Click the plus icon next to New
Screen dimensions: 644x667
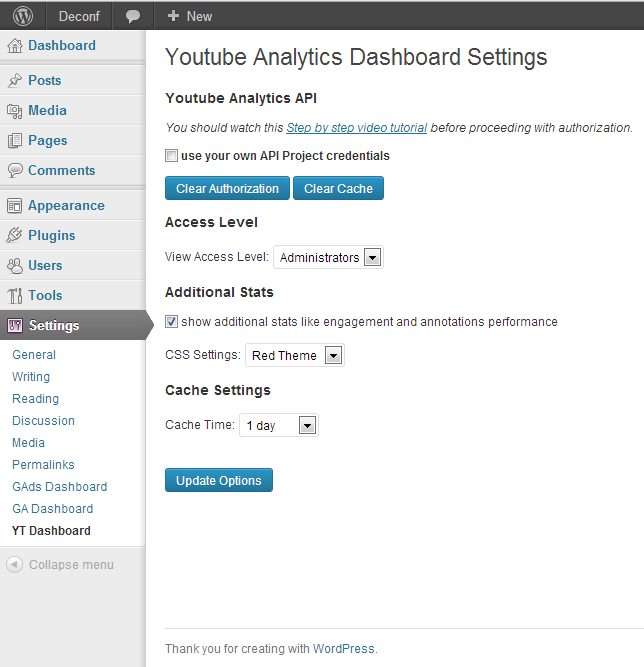tap(173, 16)
